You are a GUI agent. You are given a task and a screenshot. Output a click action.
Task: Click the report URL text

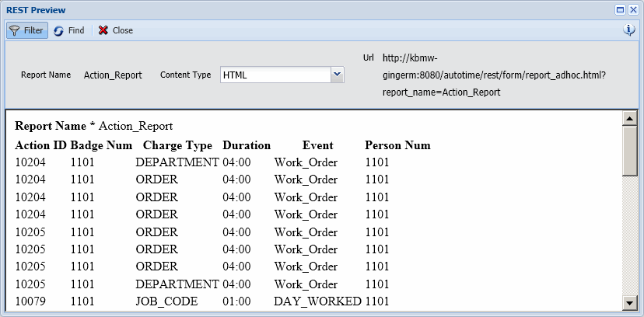(494, 75)
